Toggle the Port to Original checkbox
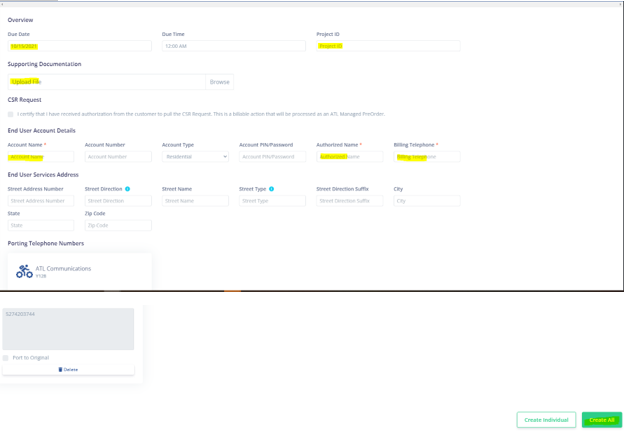This screenshot has width=624, height=443. point(6,357)
